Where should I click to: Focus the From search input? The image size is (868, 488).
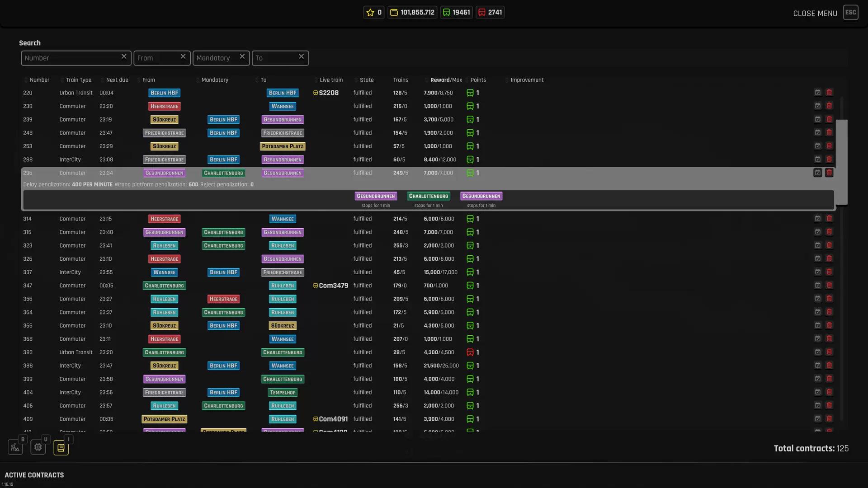(x=157, y=58)
